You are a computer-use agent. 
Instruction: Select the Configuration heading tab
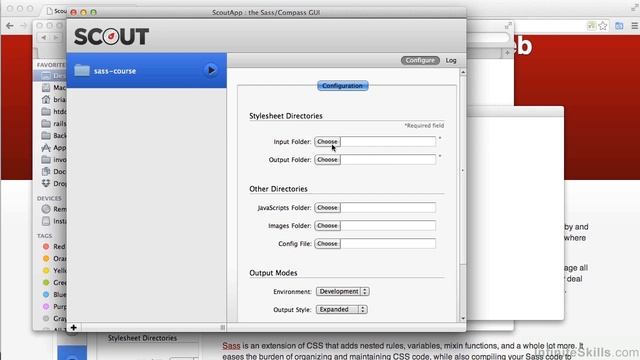pos(342,86)
